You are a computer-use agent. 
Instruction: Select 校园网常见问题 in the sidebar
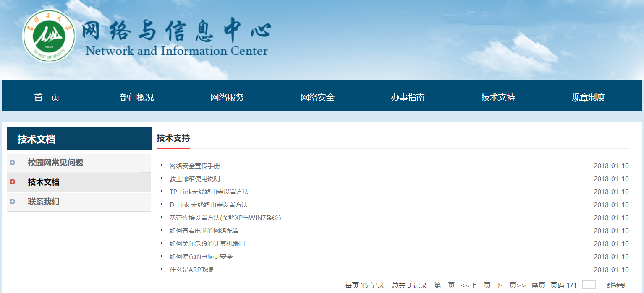click(x=55, y=163)
